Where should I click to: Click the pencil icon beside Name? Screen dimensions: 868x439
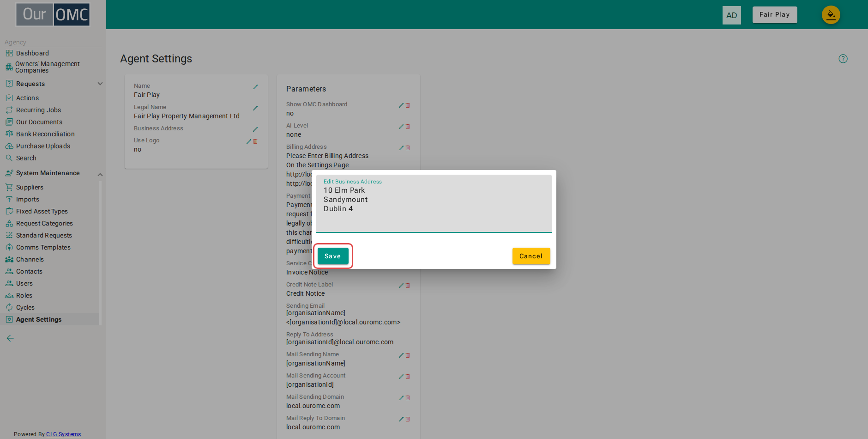(x=255, y=87)
